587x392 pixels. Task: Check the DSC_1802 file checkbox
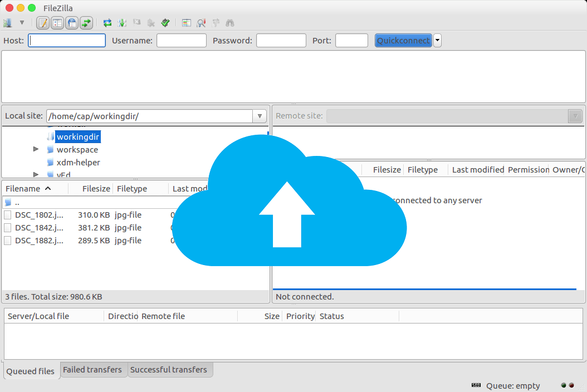(x=8, y=214)
